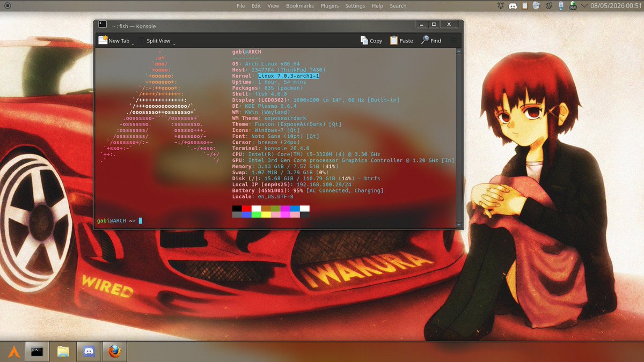
Task: Click '1 hour, 54 mins' uptime text
Action: (x=282, y=82)
